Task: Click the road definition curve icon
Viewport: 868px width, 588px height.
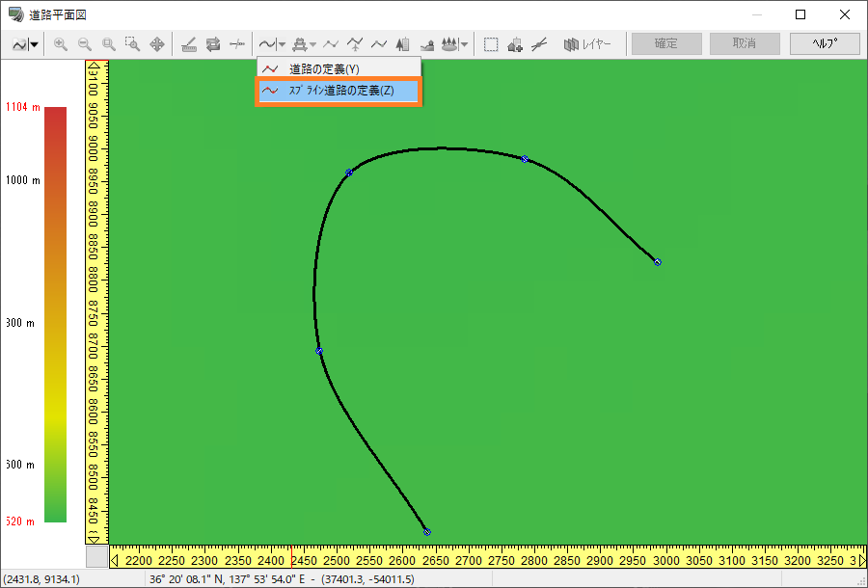Action: (x=267, y=44)
